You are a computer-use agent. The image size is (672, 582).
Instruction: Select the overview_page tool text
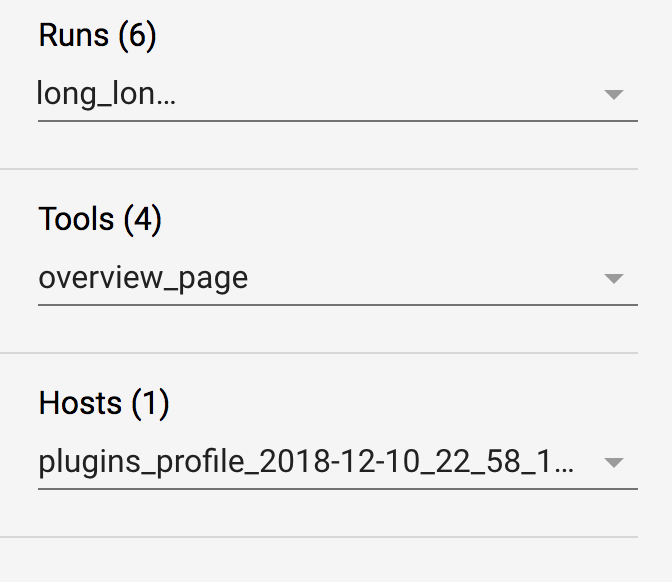143,279
